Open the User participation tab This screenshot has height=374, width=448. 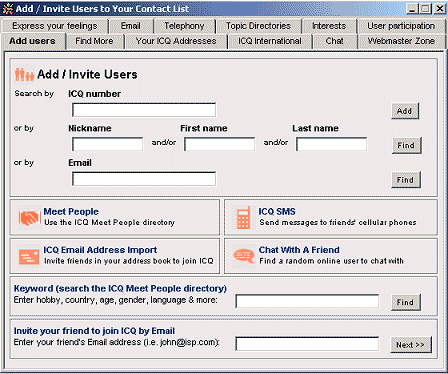coord(401,26)
